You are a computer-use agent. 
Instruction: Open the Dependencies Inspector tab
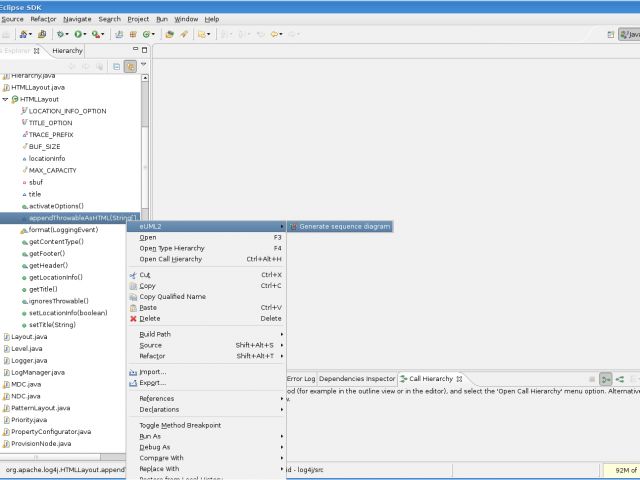click(357, 379)
